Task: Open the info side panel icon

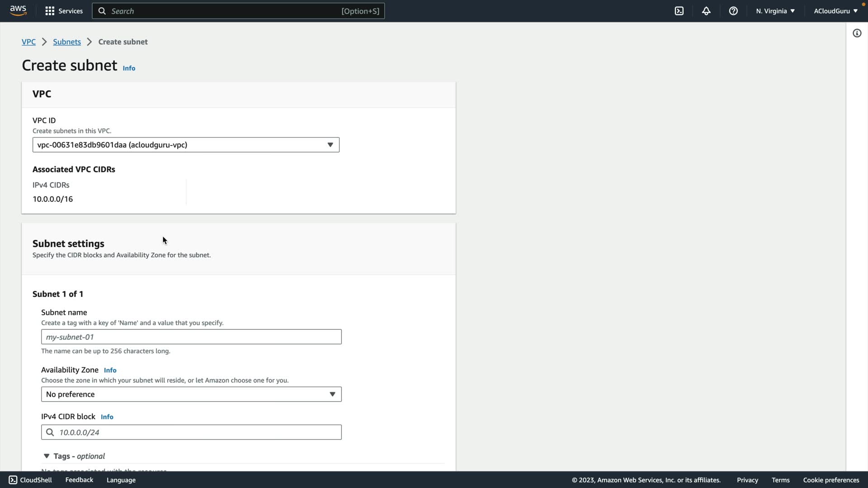Action: 857,33
